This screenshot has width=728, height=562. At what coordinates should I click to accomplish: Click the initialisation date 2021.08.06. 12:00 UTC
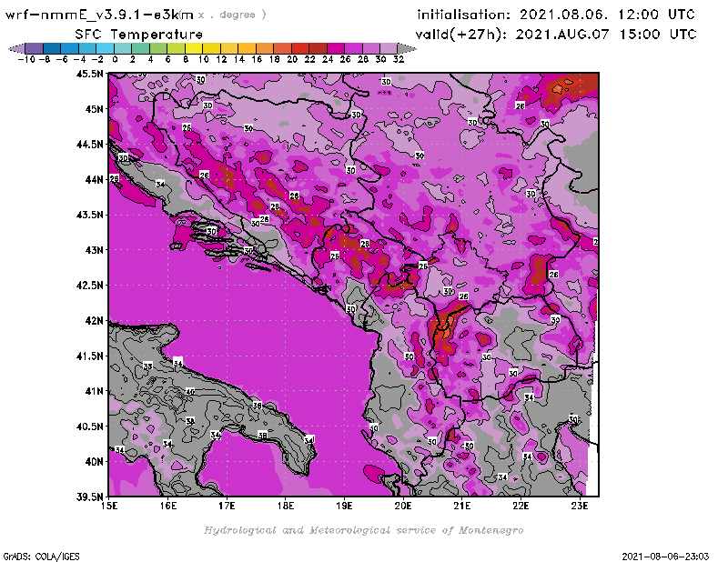pyautogui.click(x=607, y=15)
